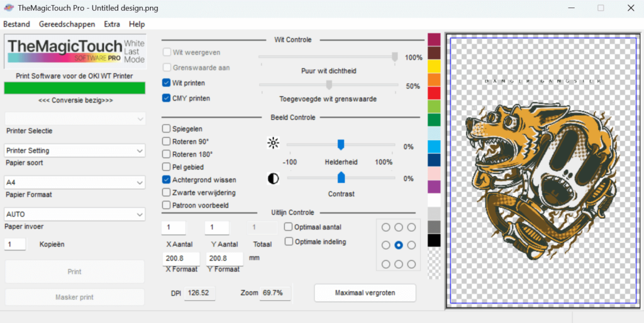Open the Extra menu
Image resolution: width=644 pixels, height=323 pixels.
pos(112,25)
